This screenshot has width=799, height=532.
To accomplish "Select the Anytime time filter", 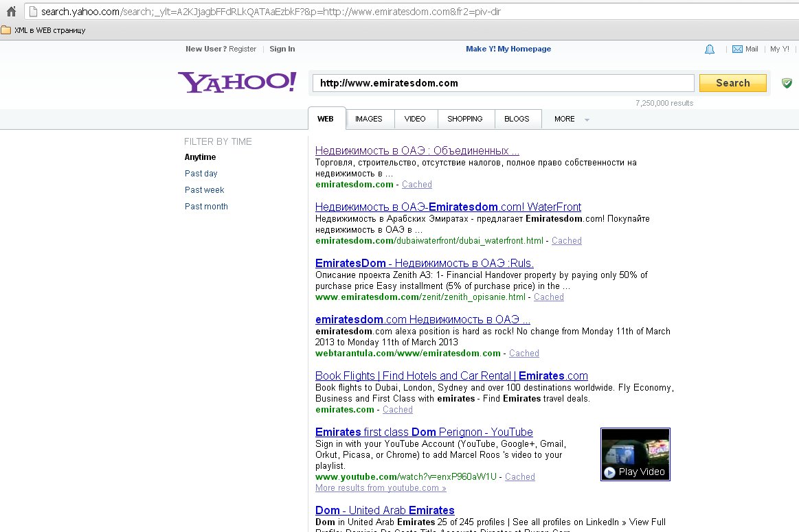I will click(200, 157).
